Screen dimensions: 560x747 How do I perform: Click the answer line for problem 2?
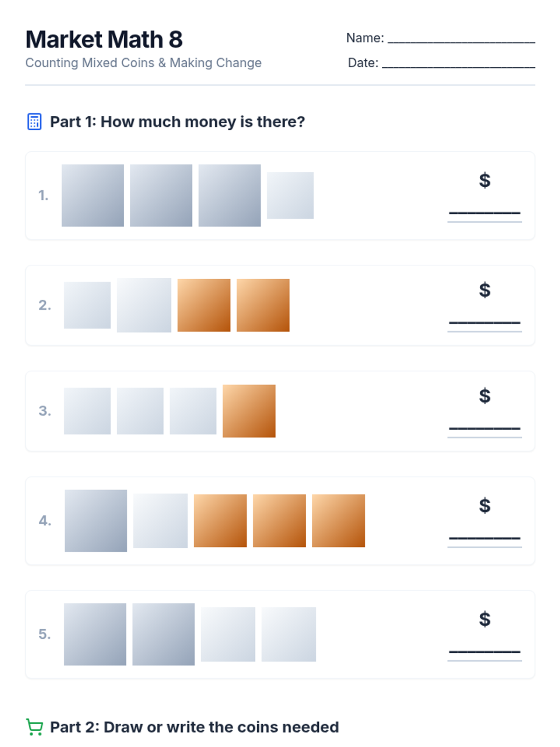pos(484,323)
